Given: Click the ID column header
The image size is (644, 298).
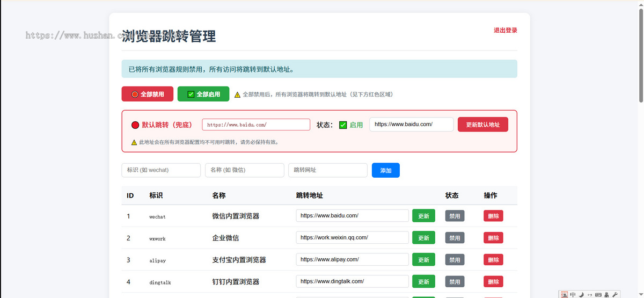Looking at the screenshot, I should point(130,195).
